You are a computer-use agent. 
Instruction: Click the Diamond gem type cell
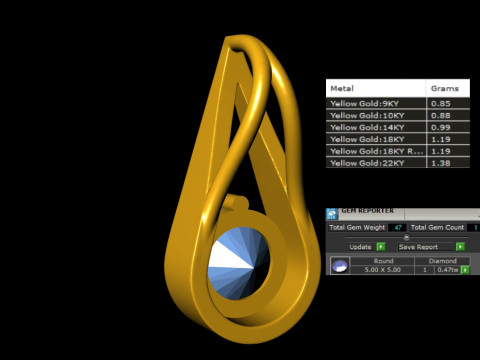point(442,261)
